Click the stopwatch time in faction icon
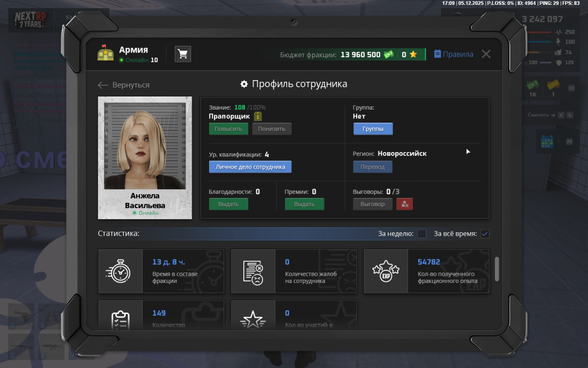Viewport: 588px width, 368px height. click(120, 272)
